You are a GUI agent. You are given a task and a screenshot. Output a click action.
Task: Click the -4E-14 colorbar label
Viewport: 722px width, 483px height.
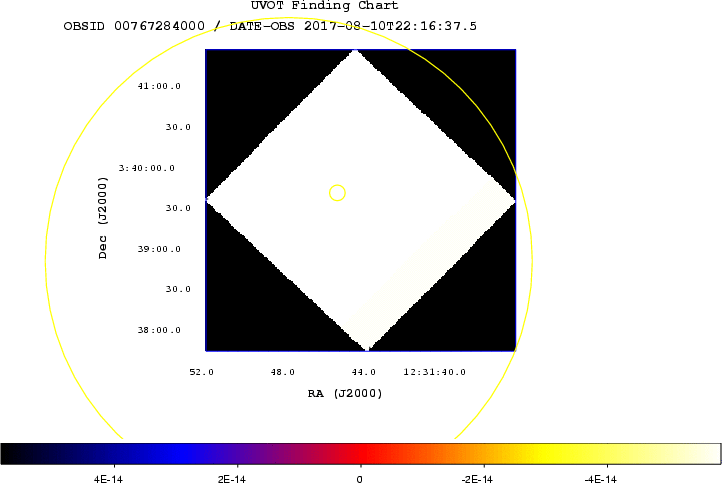(601, 479)
